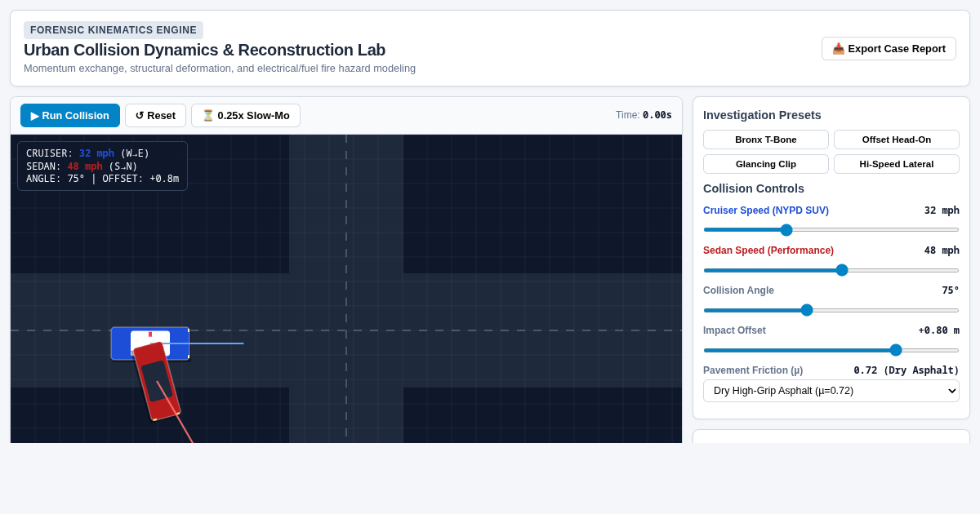Toggle 0.25x Slow-Mo mode

point(246,116)
